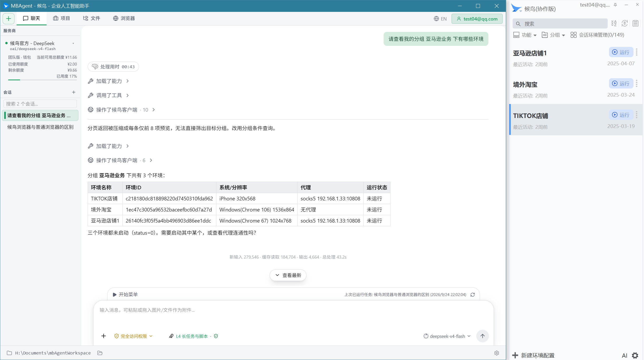Click the Windows(Chrome 106) 1536x864 cell
Screen dimensions: 644x360
257,210
